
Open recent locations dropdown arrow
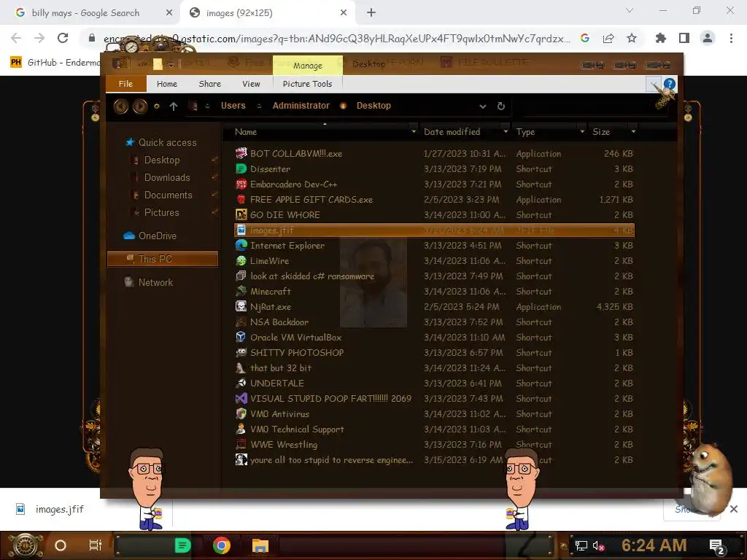(x=156, y=106)
